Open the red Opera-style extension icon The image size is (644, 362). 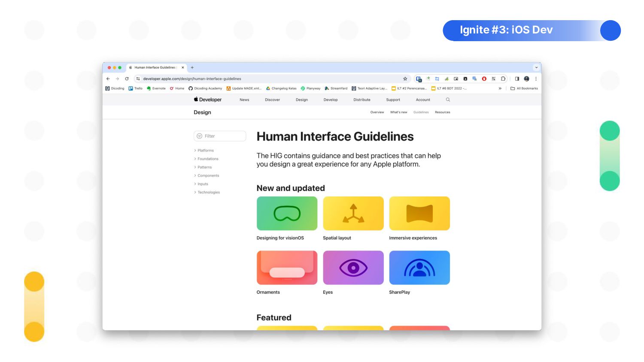484,79
